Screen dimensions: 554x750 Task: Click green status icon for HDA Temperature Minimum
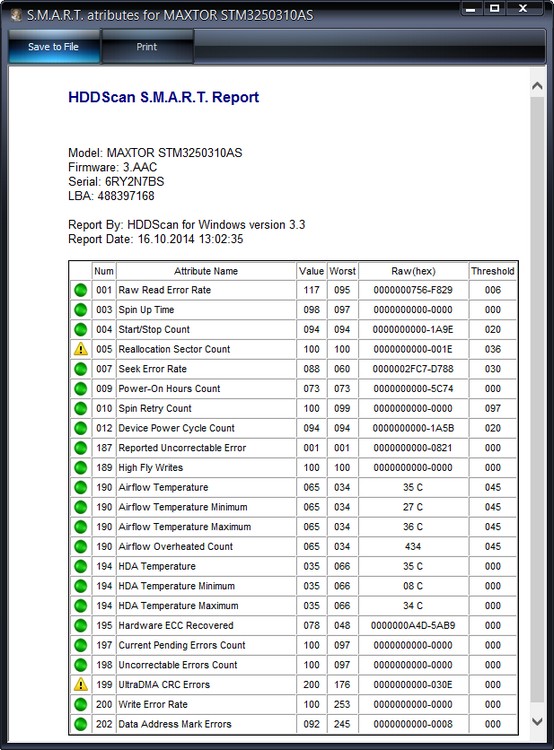[80, 586]
